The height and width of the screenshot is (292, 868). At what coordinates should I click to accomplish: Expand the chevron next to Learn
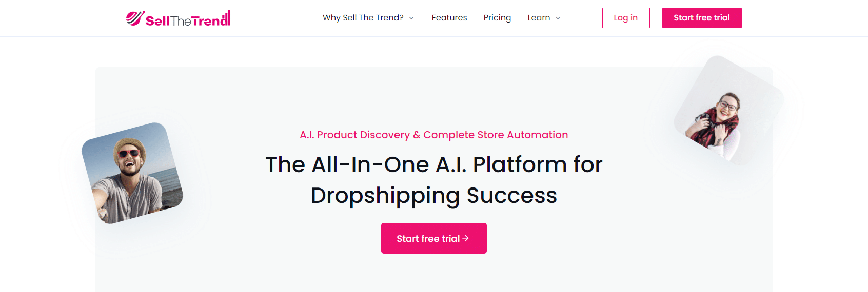(x=558, y=18)
